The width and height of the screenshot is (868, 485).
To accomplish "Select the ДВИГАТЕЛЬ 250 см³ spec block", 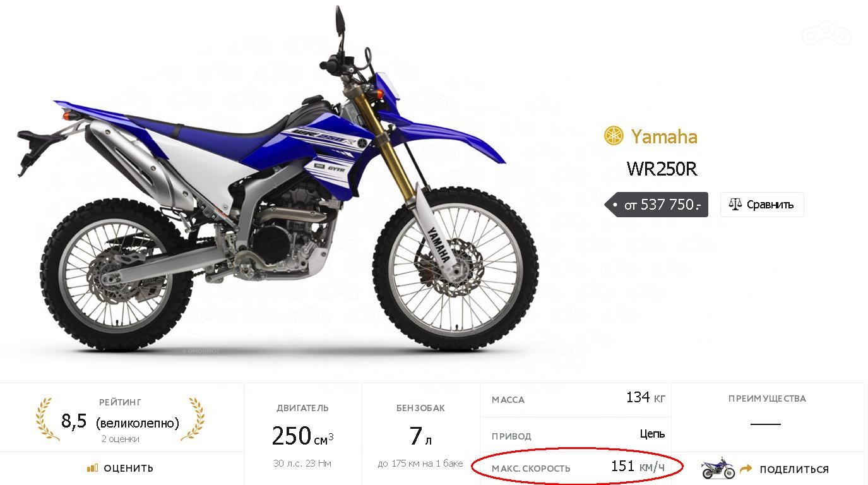I will (x=303, y=434).
